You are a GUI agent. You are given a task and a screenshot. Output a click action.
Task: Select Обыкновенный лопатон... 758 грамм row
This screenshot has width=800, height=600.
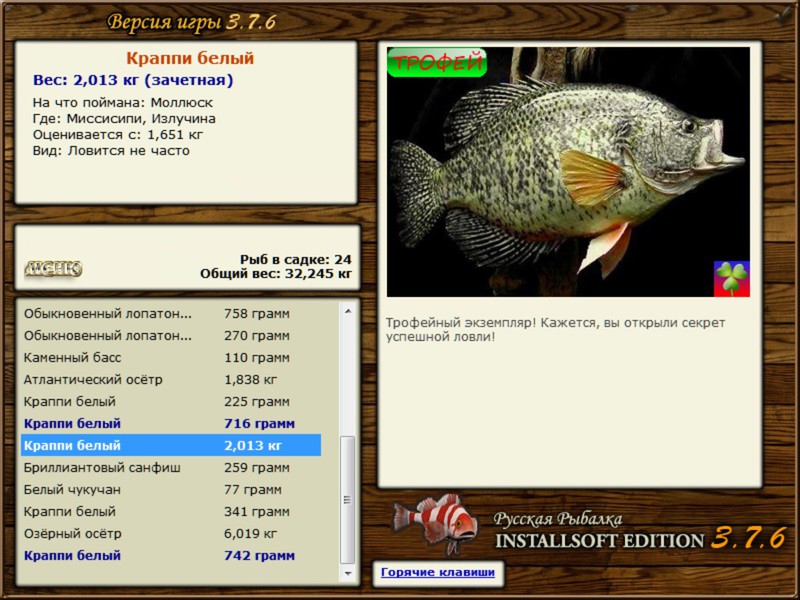[171, 314]
